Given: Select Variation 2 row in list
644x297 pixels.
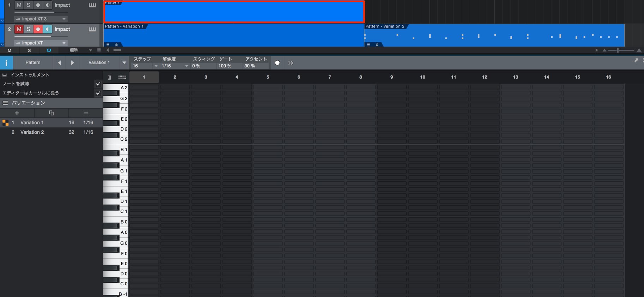Looking at the screenshot, I should [51, 132].
